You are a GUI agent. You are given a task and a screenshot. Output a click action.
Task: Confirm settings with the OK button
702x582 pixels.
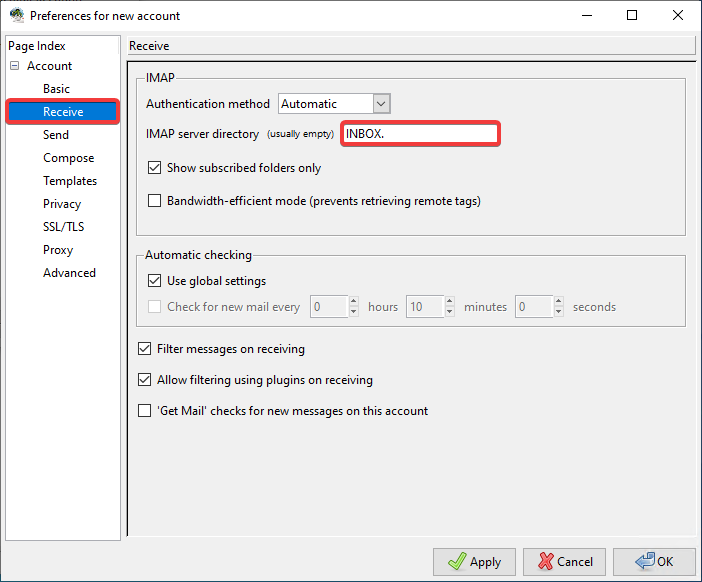[654, 562]
